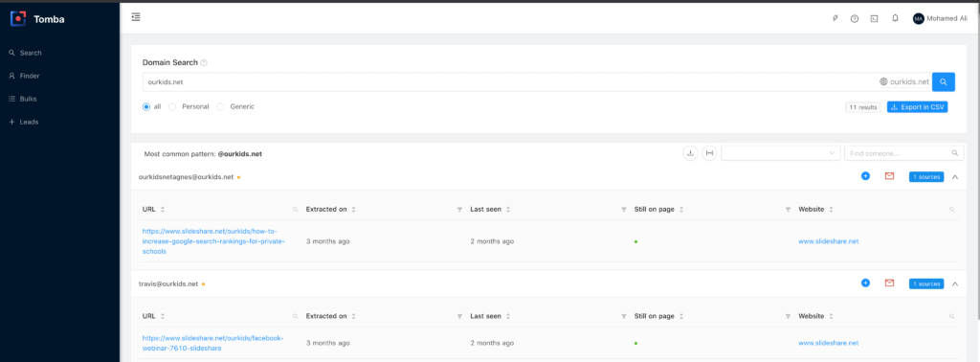Open Finder in the sidebar

click(x=24, y=76)
